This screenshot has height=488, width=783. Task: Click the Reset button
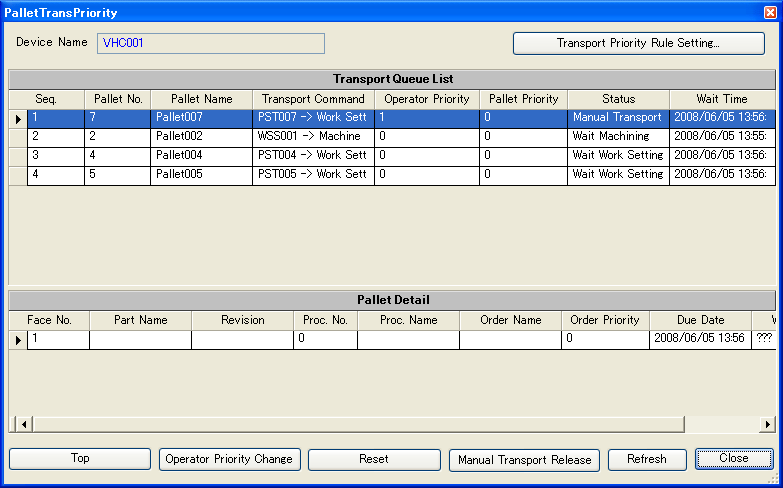coord(374,460)
